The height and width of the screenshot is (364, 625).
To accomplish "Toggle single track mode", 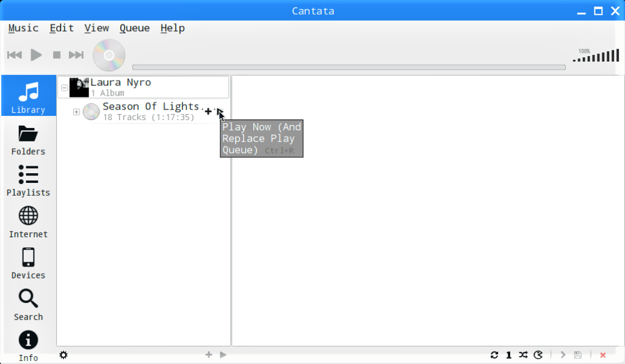I will pyautogui.click(x=509, y=355).
